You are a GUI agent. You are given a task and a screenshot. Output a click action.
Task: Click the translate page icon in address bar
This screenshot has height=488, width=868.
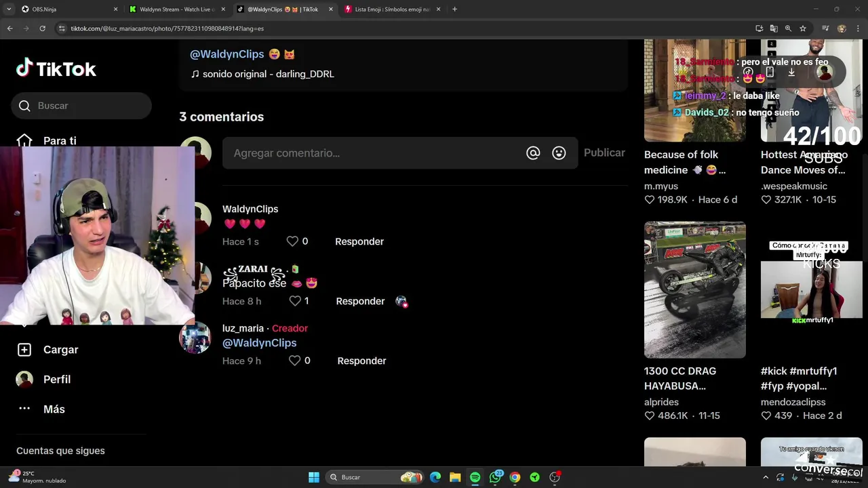point(774,28)
